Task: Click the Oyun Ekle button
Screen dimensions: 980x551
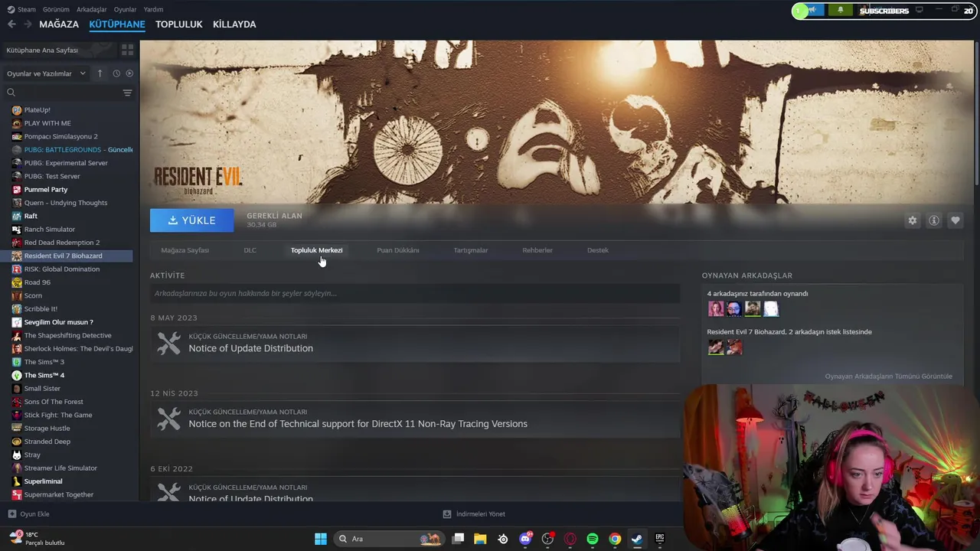Action: [x=29, y=514]
